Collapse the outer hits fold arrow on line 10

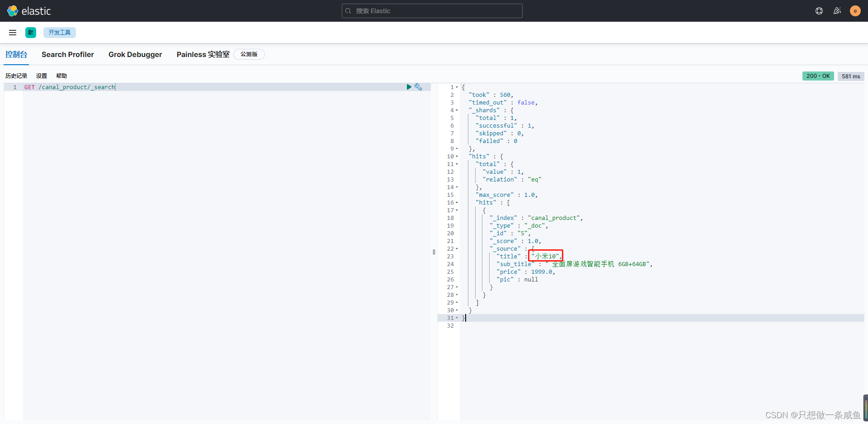(457, 157)
